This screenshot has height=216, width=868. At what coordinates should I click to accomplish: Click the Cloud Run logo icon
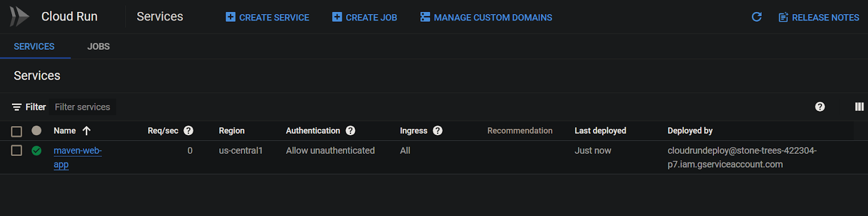(20, 16)
